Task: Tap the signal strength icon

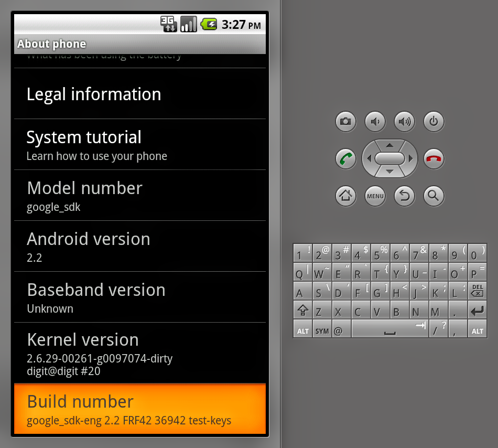Action: pyautogui.click(x=189, y=24)
